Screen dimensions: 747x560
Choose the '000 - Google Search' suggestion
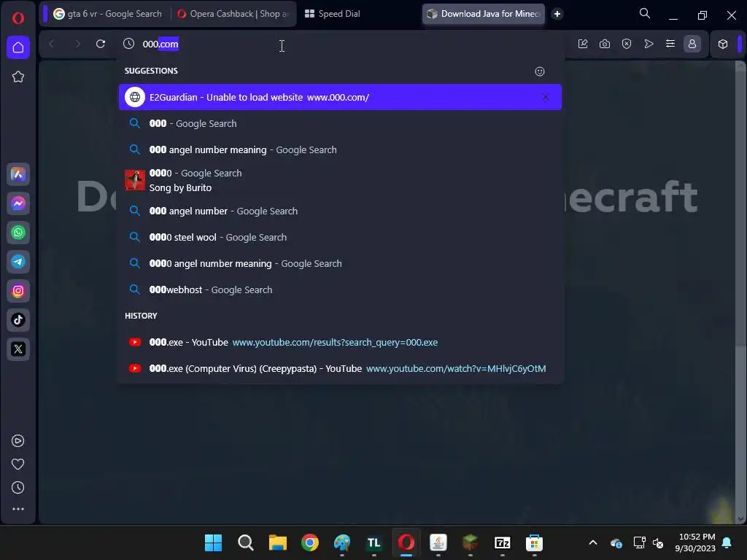click(340, 123)
